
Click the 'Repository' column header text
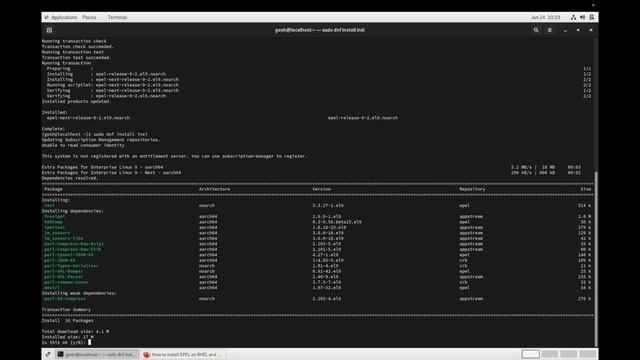[x=472, y=189]
